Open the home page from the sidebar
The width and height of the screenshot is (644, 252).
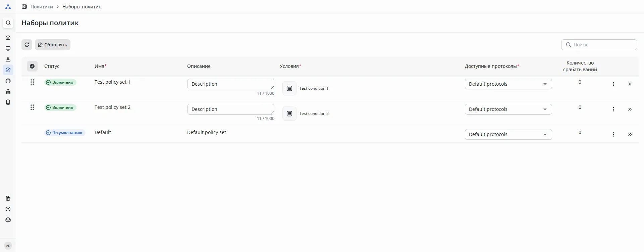[x=8, y=38]
